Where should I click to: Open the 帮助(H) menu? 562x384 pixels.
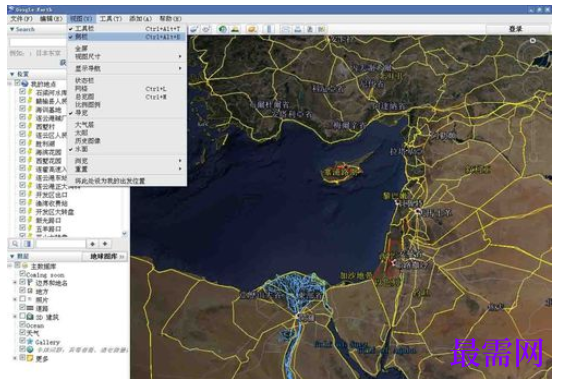(170, 19)
